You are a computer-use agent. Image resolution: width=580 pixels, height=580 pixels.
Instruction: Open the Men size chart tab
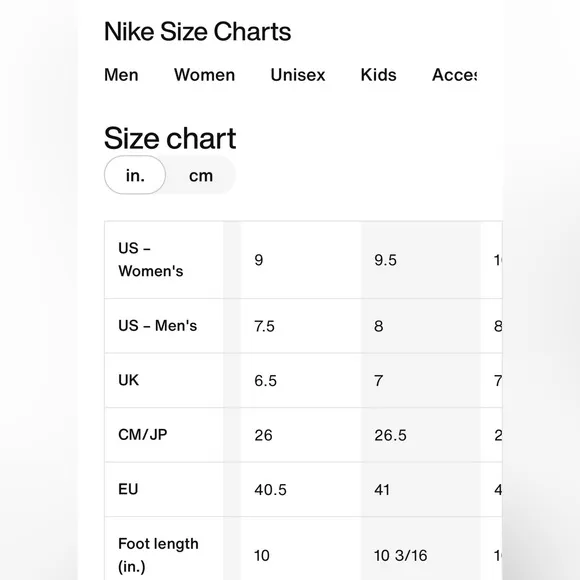pos(121,75)
